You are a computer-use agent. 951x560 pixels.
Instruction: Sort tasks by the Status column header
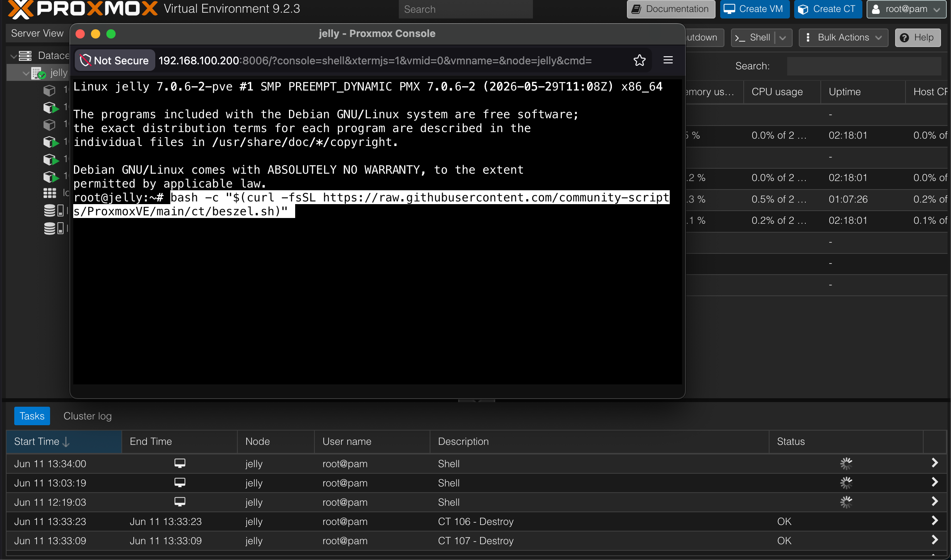[x=846, y=441]
